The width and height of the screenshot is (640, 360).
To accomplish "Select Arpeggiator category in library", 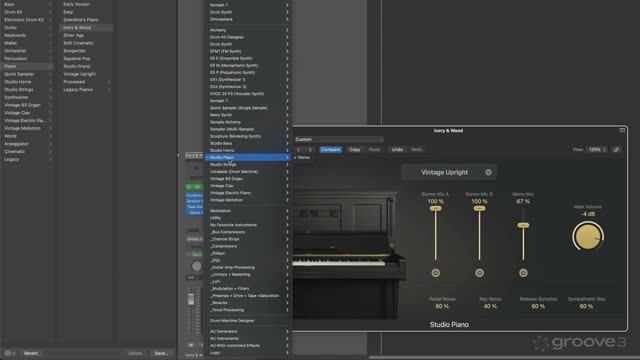I will point(27,144).
